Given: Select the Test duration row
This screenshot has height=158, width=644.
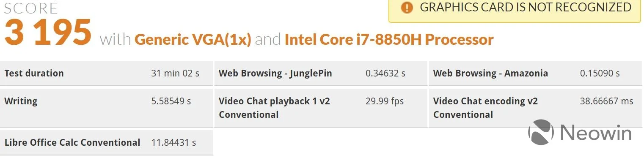Looking at the screenshot, I should pos(106,74).
